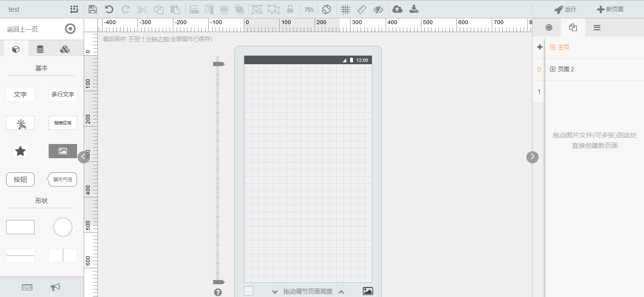Expand the 主页 page tree item
The width and height of the screenshot is (644, 297).
pos(553,47)
